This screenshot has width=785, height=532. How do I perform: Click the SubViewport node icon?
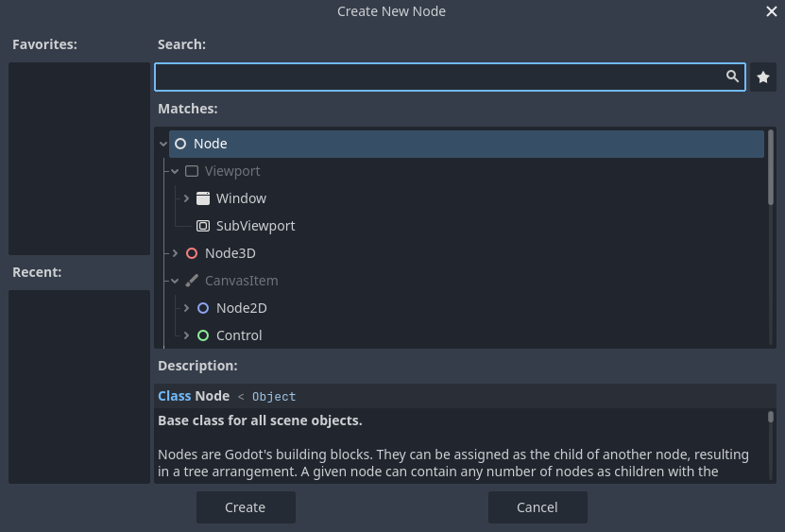[x=203, y=226]
